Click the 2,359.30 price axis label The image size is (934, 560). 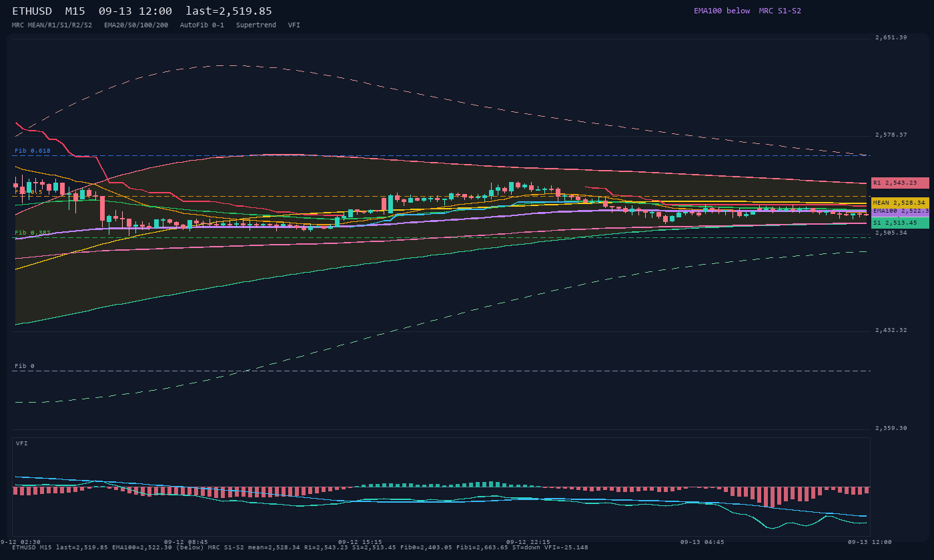coord(891,428)
